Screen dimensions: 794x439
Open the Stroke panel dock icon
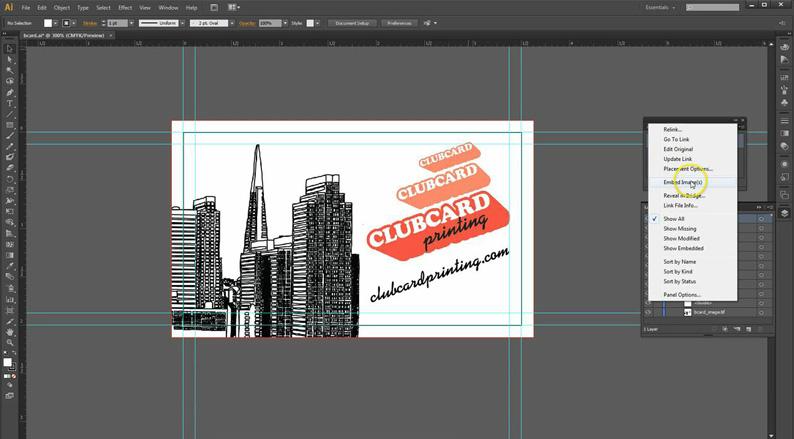[784, 121]
